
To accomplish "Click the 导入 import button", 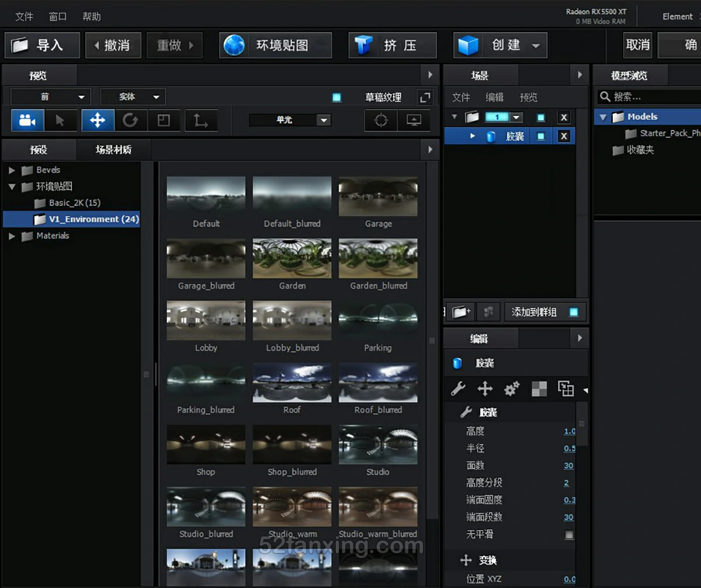I will pos(42,45).
